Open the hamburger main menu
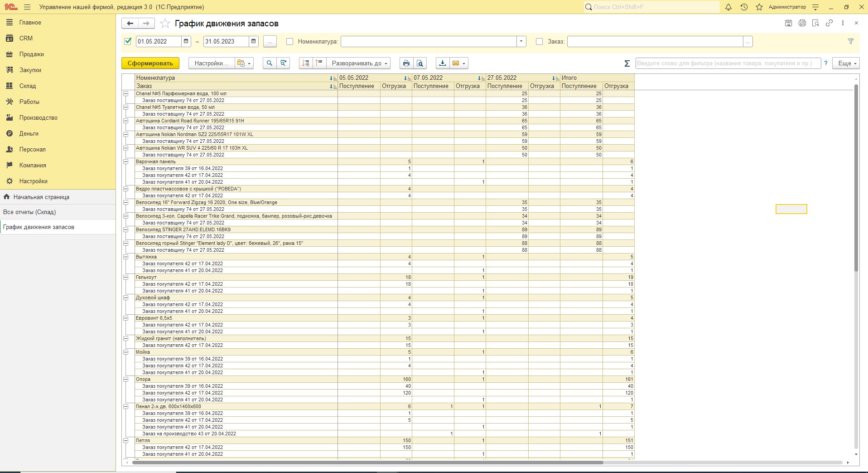 [27, 7]
